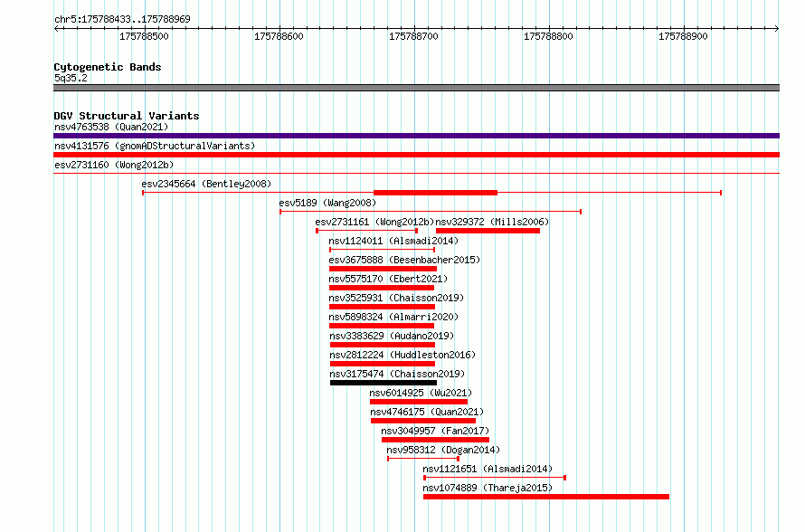Click the nsv958312 thin interval line
Image resolution: width=805 pixels, height=532 pixels.
click(x=423, y=459)
